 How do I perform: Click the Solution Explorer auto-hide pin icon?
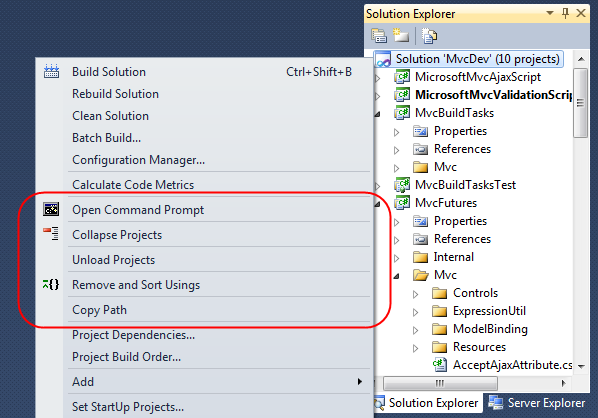click(565, 13)
